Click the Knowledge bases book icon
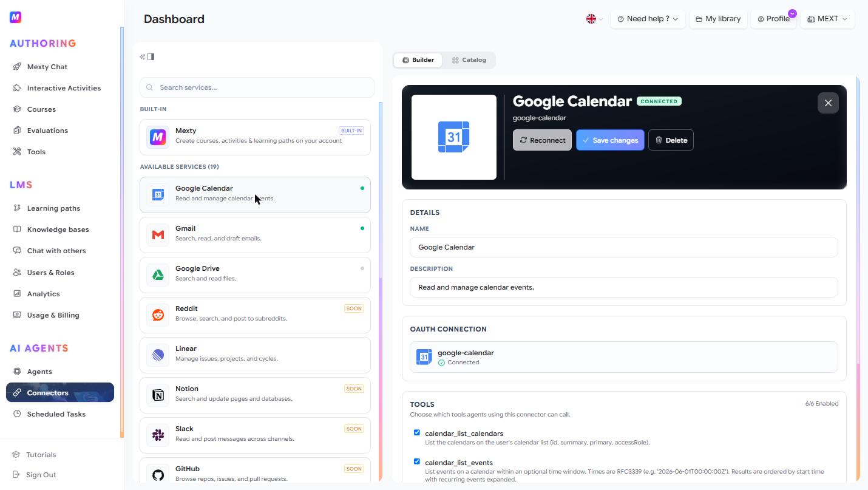Screen dimensions: 868x490 17,230
